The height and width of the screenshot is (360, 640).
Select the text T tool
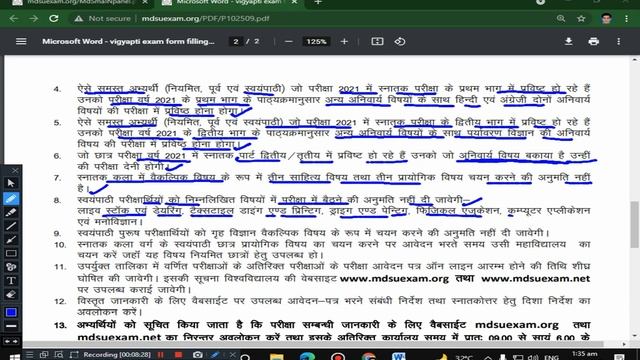11,281
